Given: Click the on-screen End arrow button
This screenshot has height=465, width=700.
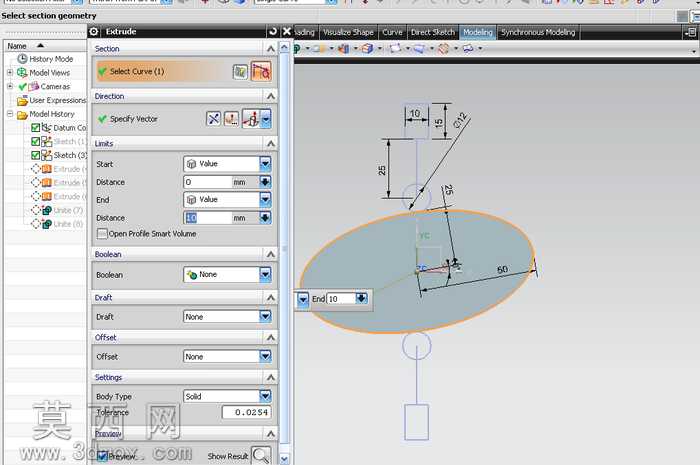Looking at the screenshot, I should [361, 299].
